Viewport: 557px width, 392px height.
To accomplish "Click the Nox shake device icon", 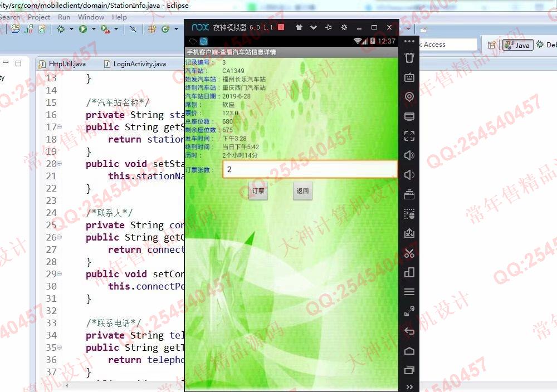I will point(409,57).
